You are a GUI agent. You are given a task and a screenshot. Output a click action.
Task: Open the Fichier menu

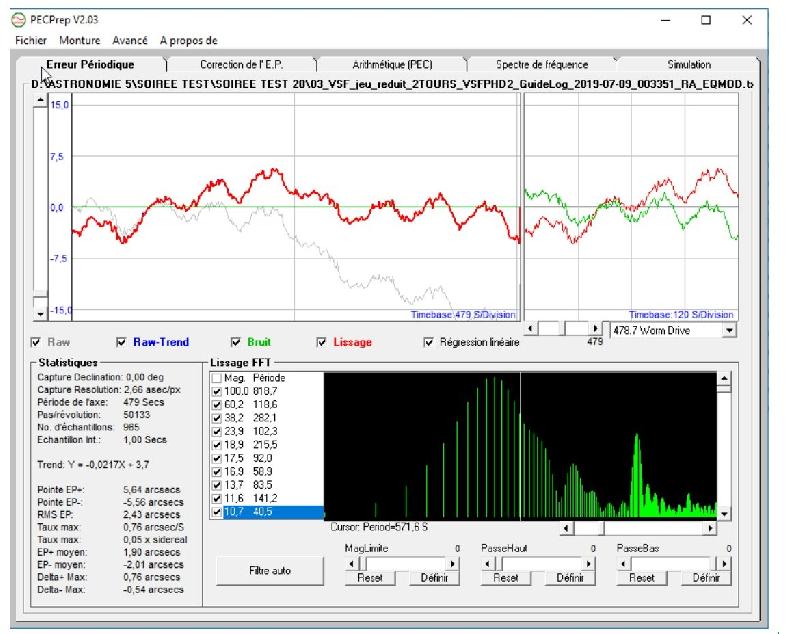click(x=31, y=40)
